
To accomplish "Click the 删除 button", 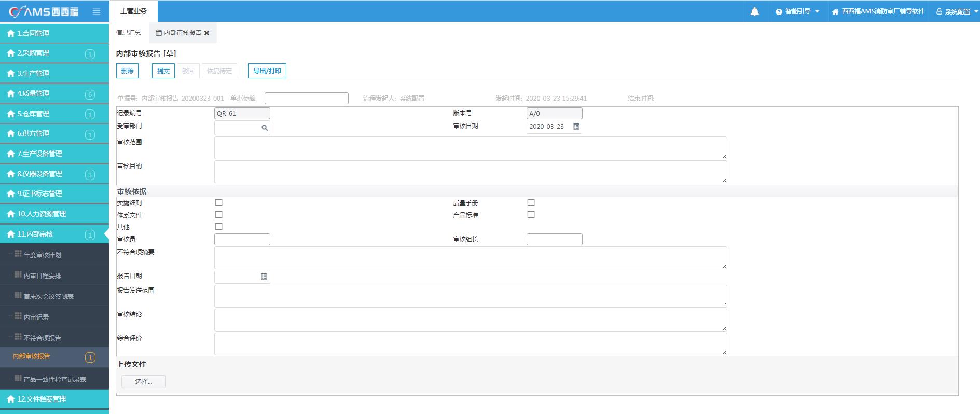I will [x=127, y=71].
